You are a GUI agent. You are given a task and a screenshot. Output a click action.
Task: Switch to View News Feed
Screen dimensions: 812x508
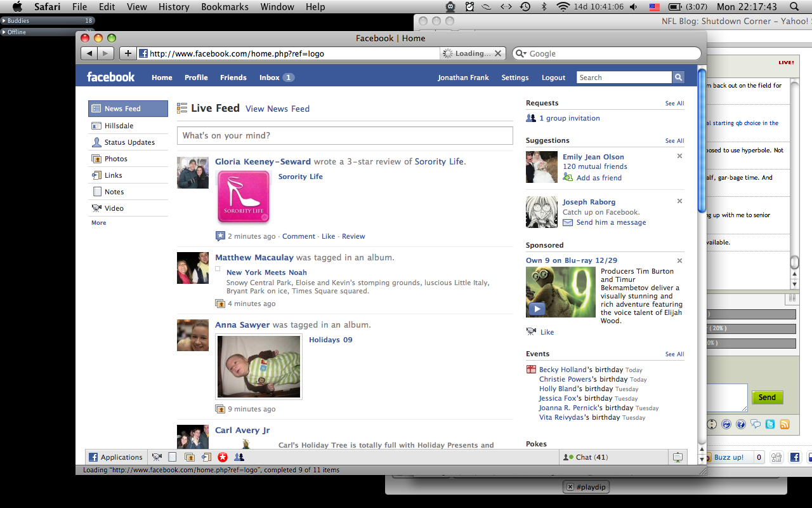(x=277, y=109)
